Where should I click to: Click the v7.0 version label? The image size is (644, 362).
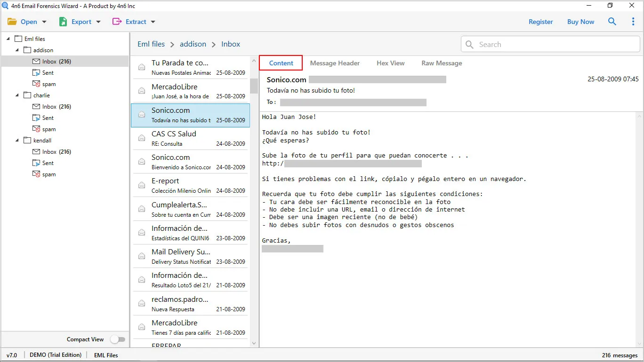12,355
